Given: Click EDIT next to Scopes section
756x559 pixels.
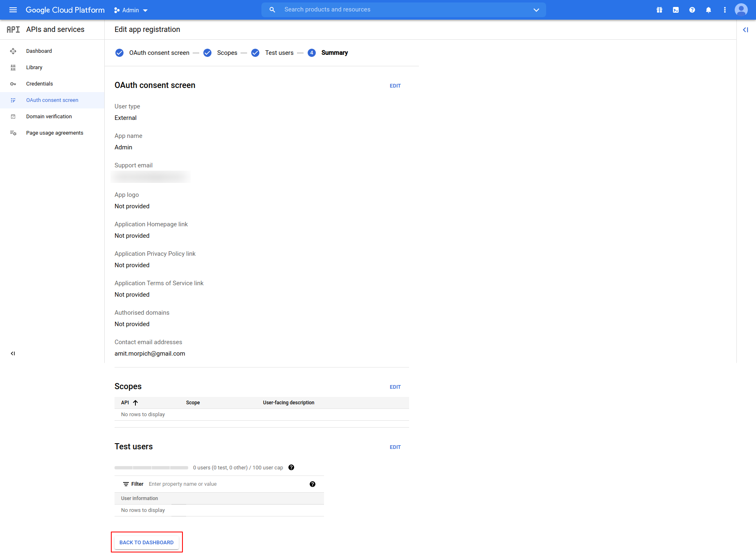Looking at the screenshot, I should coord(395,386).
